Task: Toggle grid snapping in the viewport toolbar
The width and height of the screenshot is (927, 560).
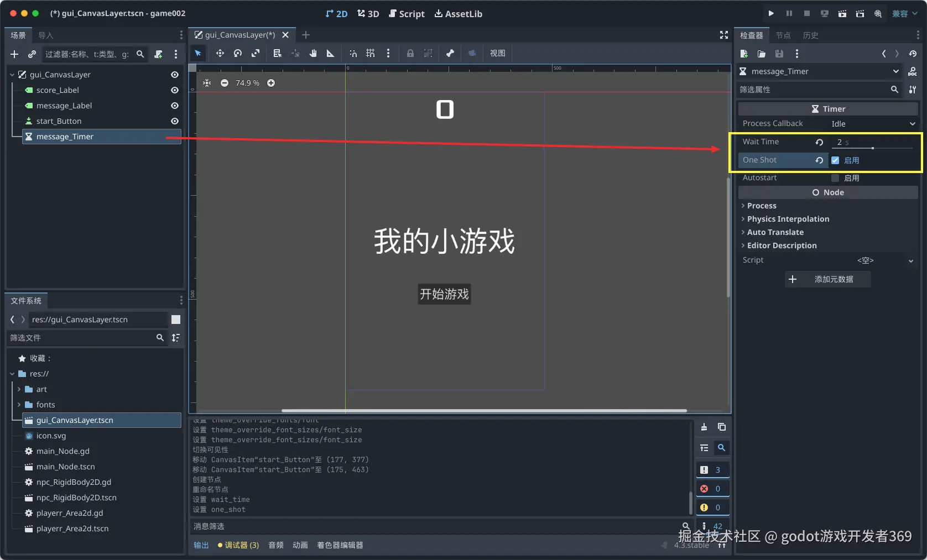Action: pyautogui.click(x=371, y=53)
